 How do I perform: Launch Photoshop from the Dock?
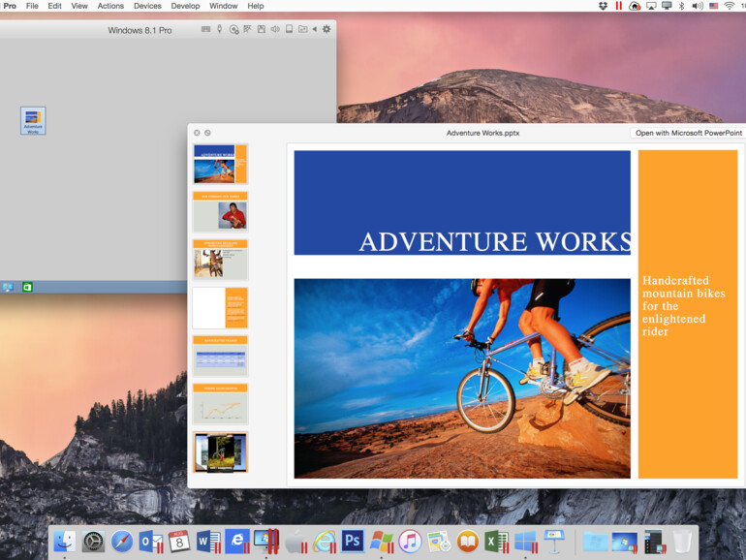pyautogui.click(x=353, y=541)
